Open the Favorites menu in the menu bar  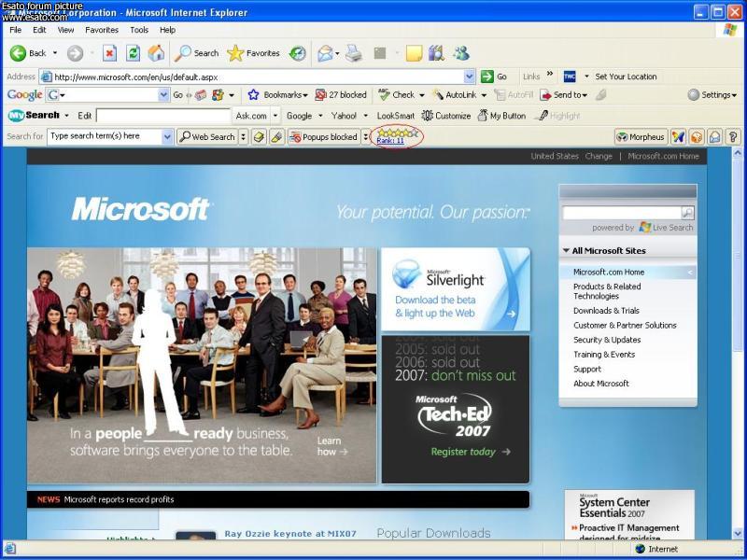point(102,30)
